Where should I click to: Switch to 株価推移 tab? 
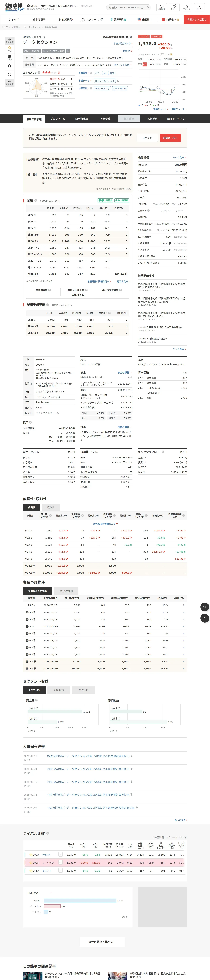coord(152,119)
